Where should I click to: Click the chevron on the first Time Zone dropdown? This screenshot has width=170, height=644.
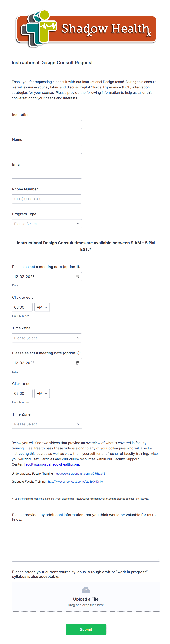click(78, 338)
